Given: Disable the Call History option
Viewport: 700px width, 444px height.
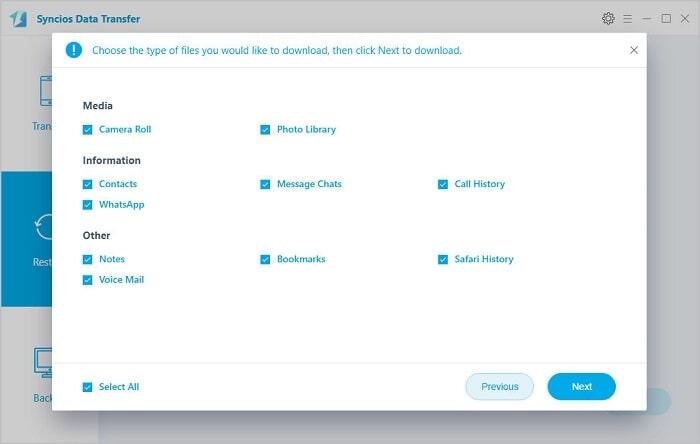Looking at the screenshot, I should (443, 184).
